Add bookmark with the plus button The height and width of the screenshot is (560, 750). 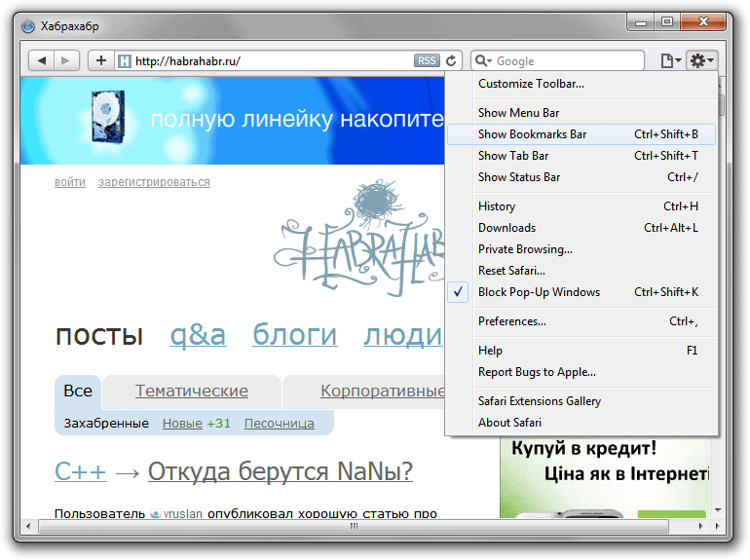101,60
